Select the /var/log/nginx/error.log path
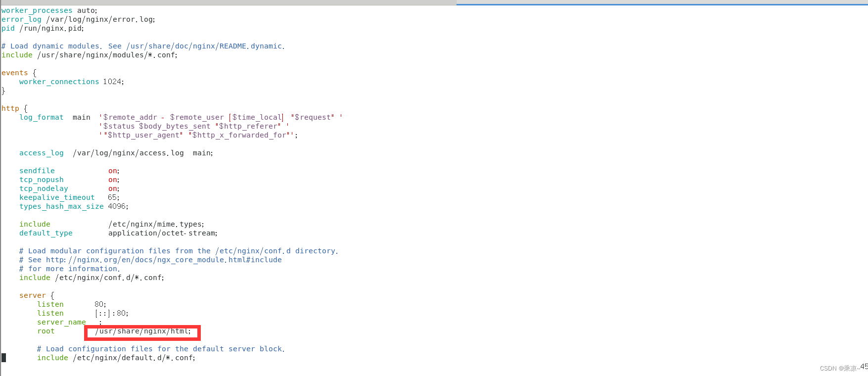Image resolution: width=868 pixels, height=376 pixels. [100, 19]
